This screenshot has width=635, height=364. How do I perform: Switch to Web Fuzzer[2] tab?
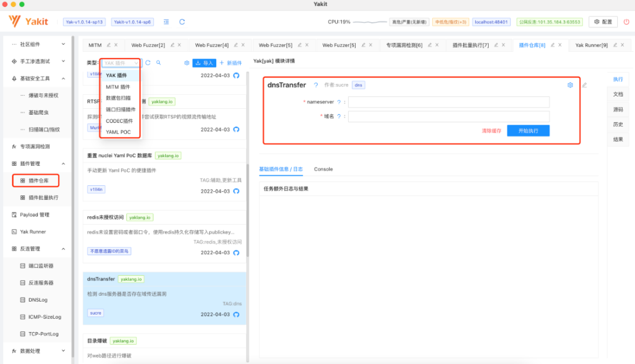click(x=148, y=45)
